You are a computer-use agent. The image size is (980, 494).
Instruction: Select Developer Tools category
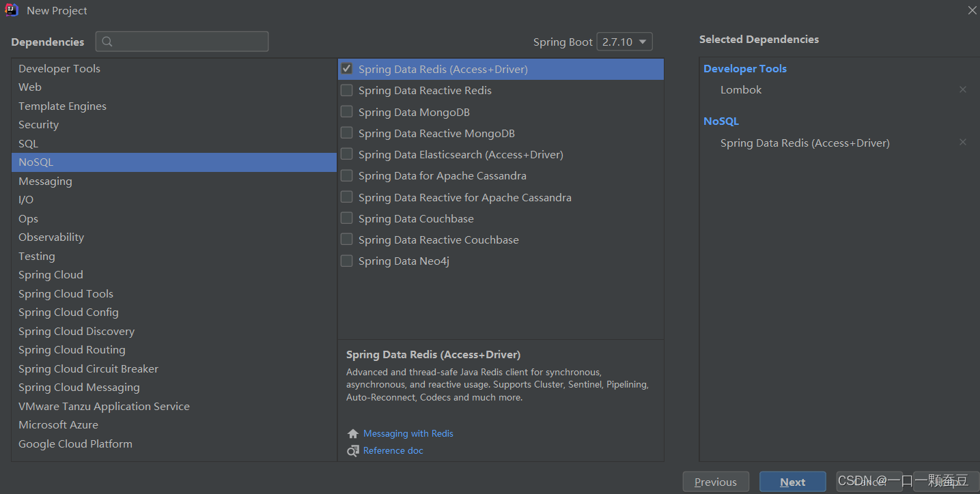[174, 68]
